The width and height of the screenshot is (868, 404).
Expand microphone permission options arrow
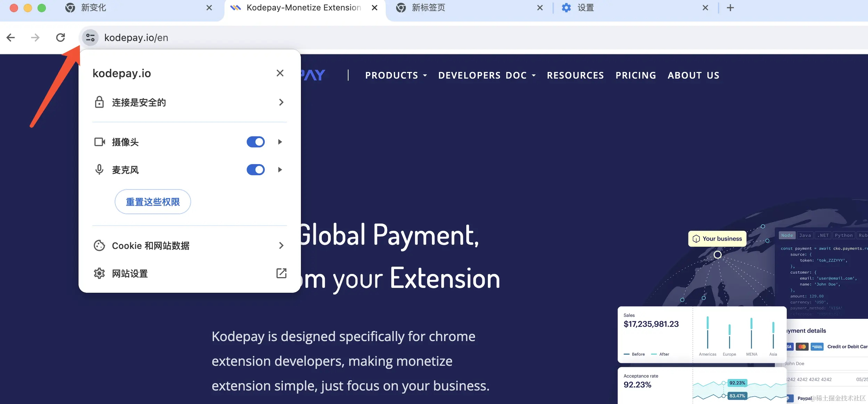coord(280,170)
